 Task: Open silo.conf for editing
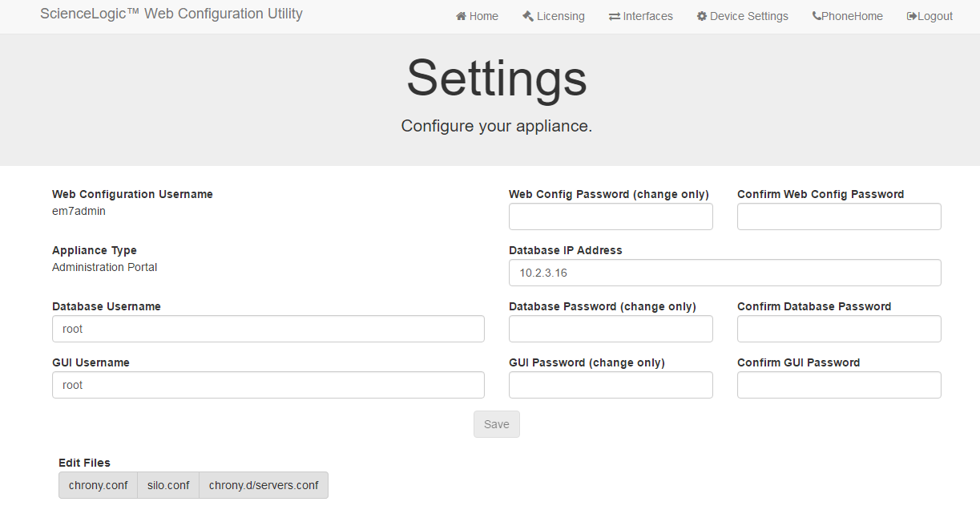click(x=167, y=485)
